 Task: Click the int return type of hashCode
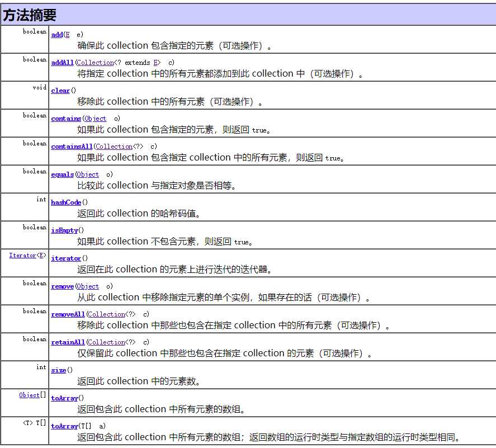click(x=41, y=199)
